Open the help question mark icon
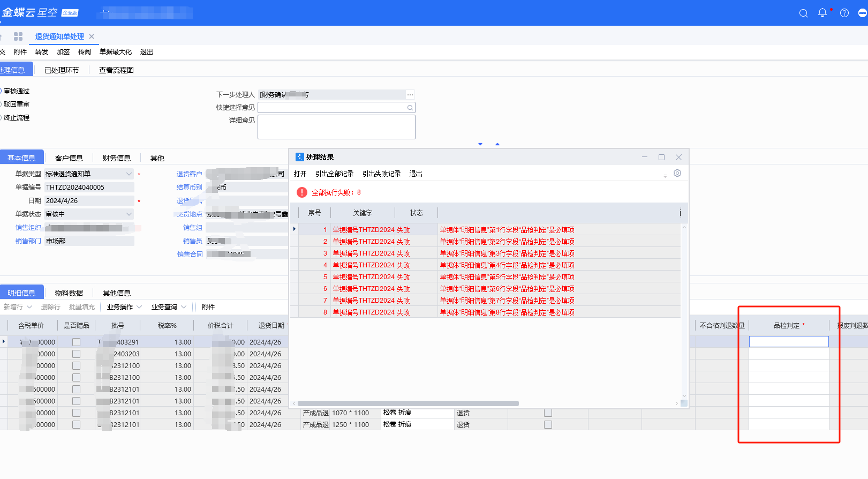868x479 pixels. click(x=844, y=13)
